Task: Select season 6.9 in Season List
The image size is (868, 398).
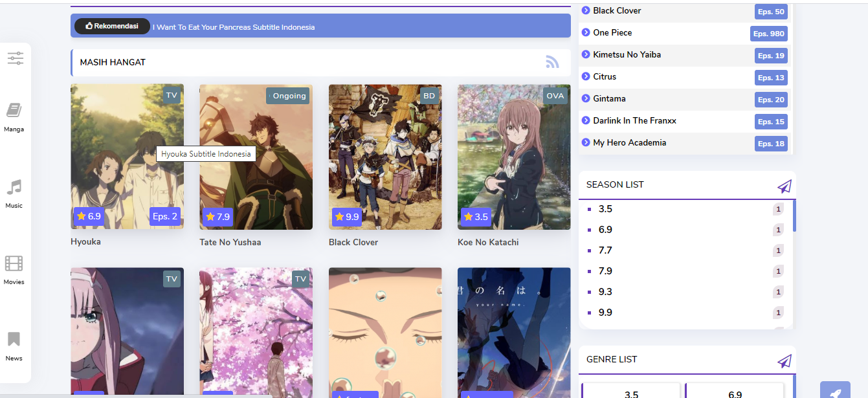Action: (x=605, y=230)
